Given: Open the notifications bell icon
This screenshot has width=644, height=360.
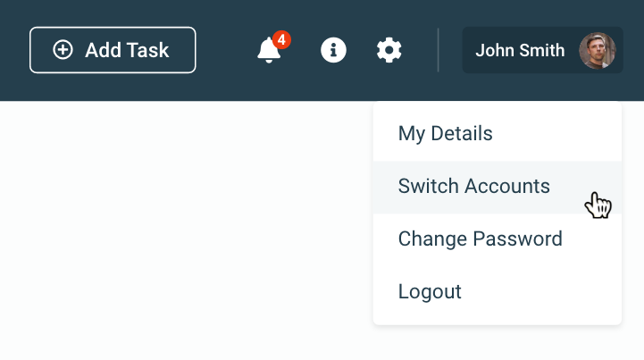Looking at the screenshot, I should click(269, 51).
